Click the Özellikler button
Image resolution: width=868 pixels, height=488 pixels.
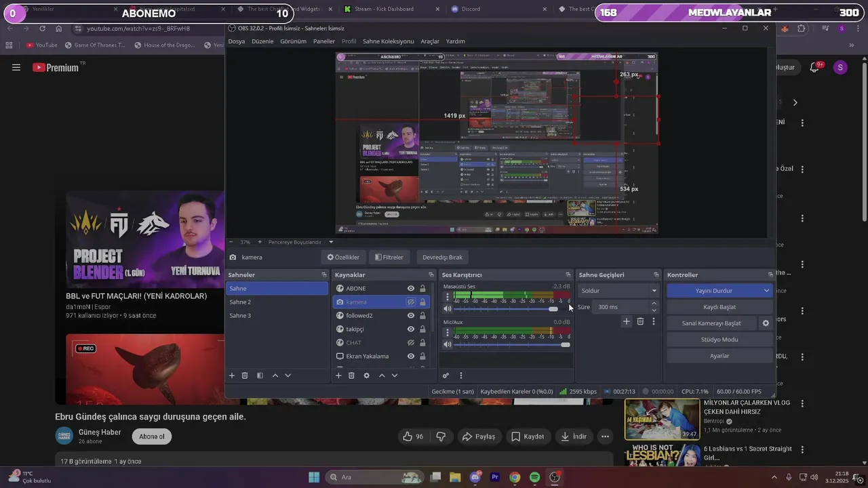click(343, 258)
